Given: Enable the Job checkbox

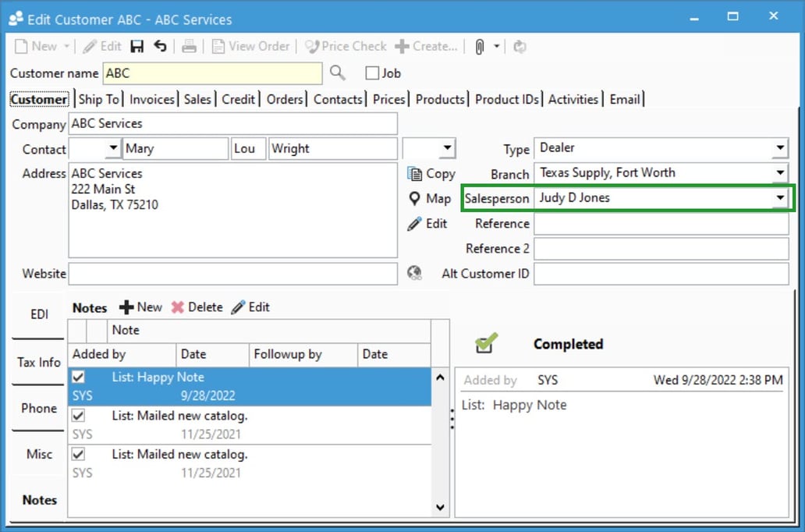Looking at the screenshot, I should click(372, 73).
